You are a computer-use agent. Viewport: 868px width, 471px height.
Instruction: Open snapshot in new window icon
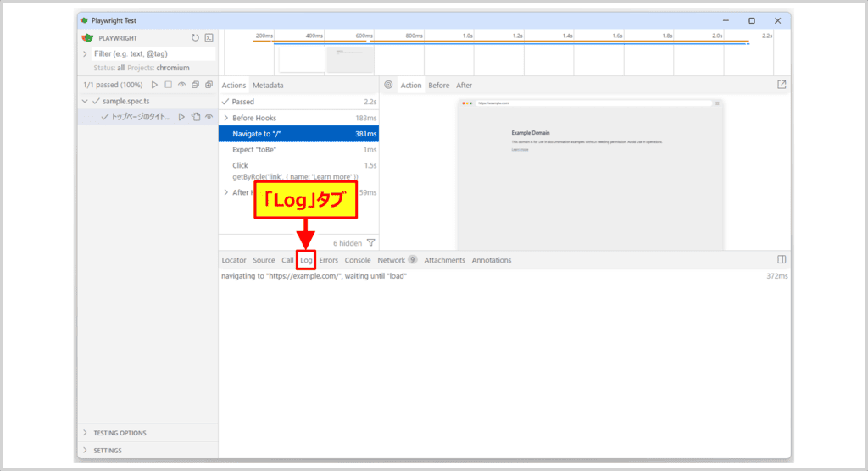click(x=782, y=85)
